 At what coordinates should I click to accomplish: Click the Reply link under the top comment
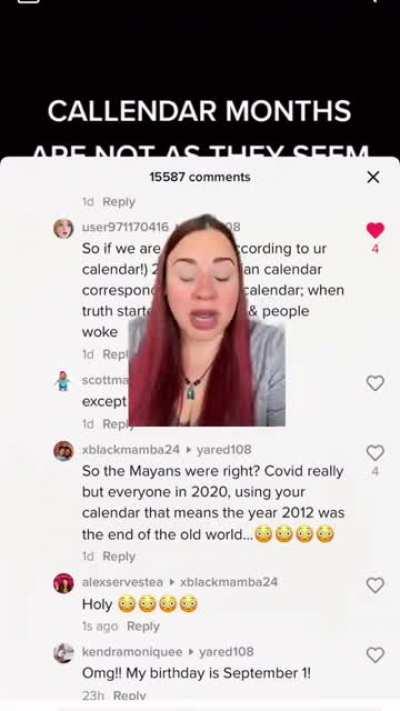(x=119, y=202)
